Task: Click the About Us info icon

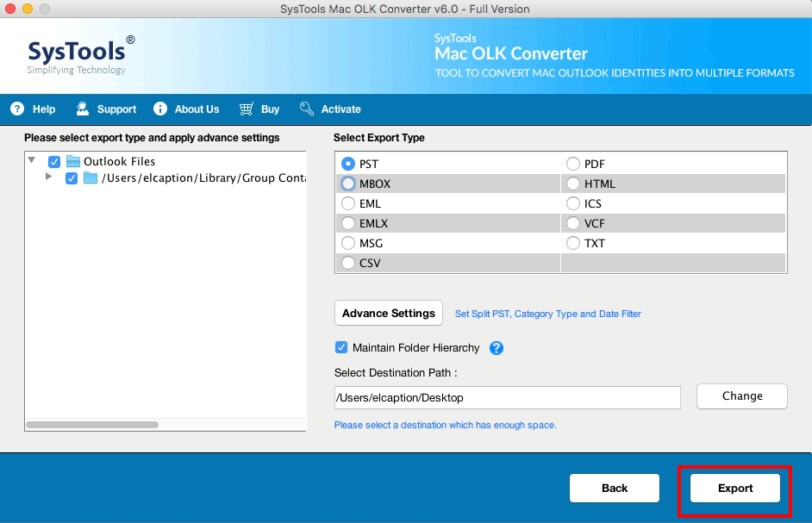Action: [x=160, y=109]
